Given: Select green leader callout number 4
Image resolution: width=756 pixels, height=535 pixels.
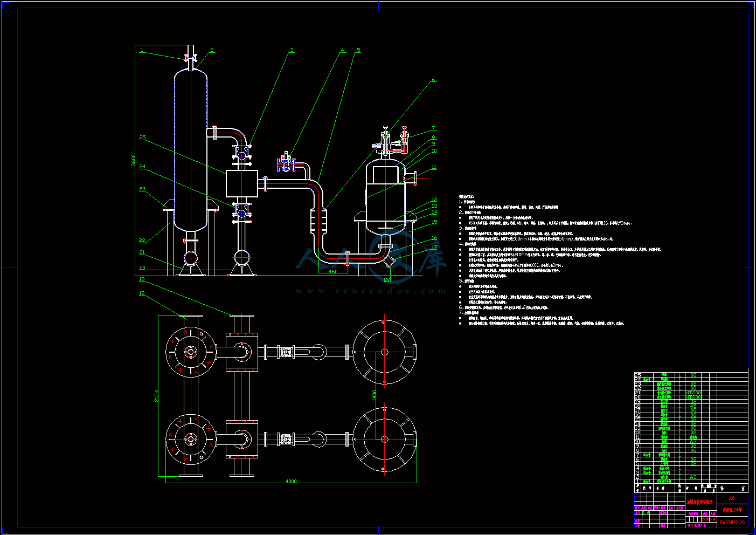Looking at the screenshot, I should [342, 50].
